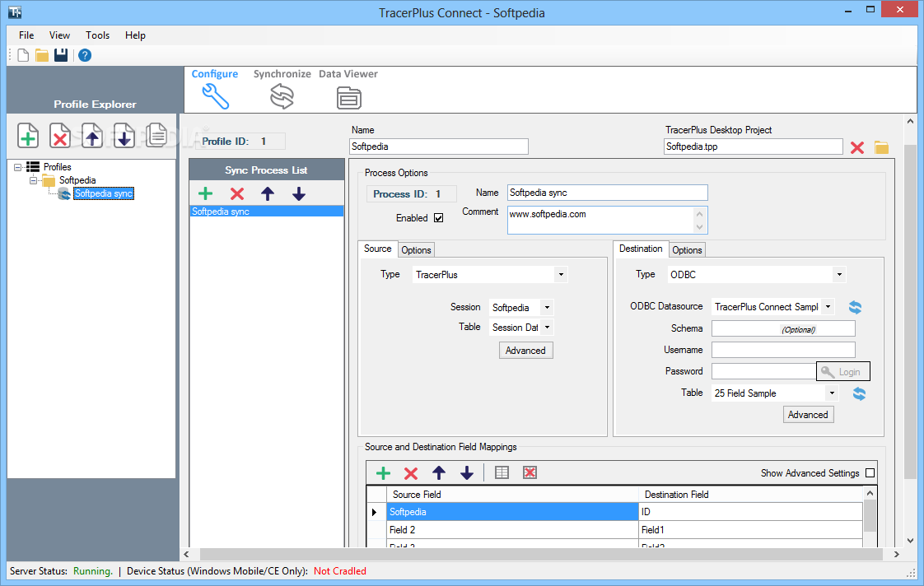
Task: Open the Session dropdown
Action: point(547,308)
